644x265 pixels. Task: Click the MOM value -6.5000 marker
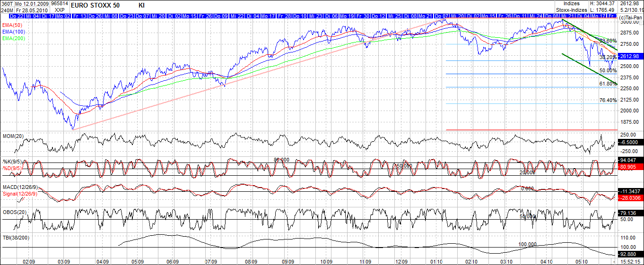click(x=631, y=142)
